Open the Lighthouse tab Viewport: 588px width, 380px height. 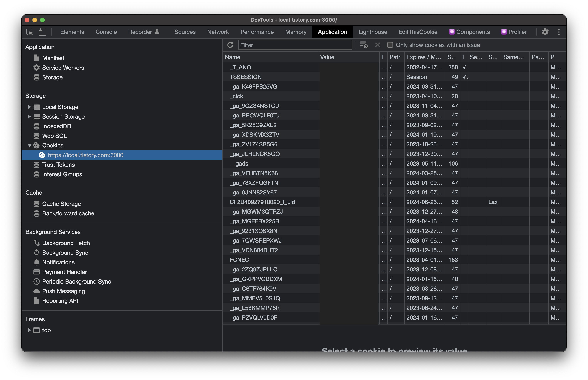coord(372,32)
